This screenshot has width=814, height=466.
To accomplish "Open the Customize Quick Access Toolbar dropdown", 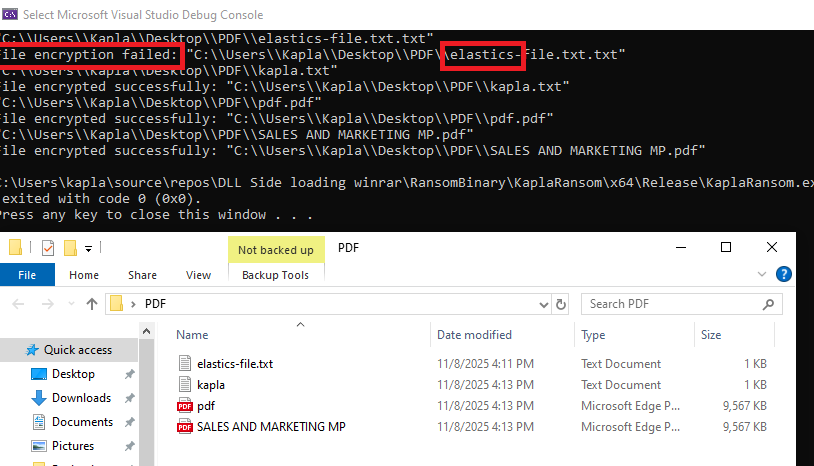I will [x=88, y=248].
